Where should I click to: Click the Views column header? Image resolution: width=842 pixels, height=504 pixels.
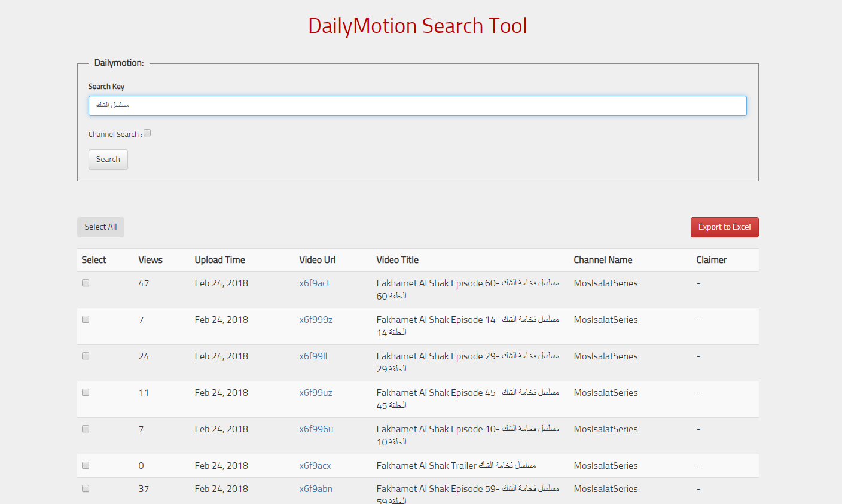click(150, 260)
